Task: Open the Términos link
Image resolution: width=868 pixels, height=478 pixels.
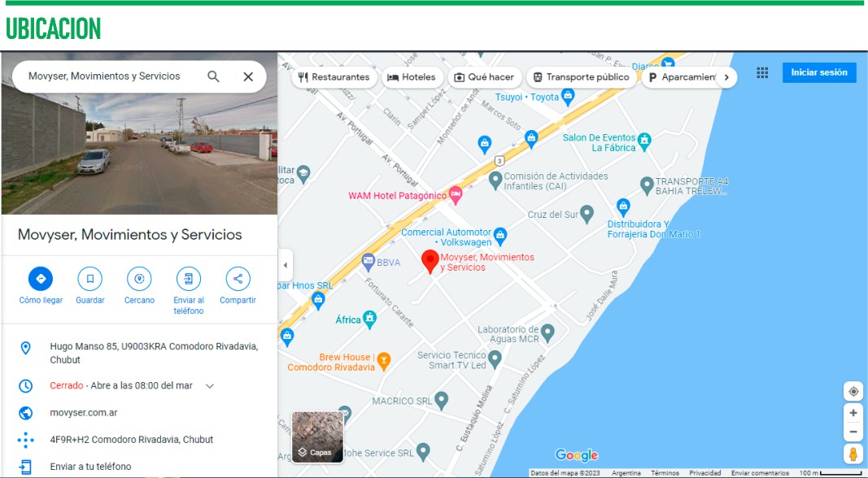Action: (x=665, y=473)
